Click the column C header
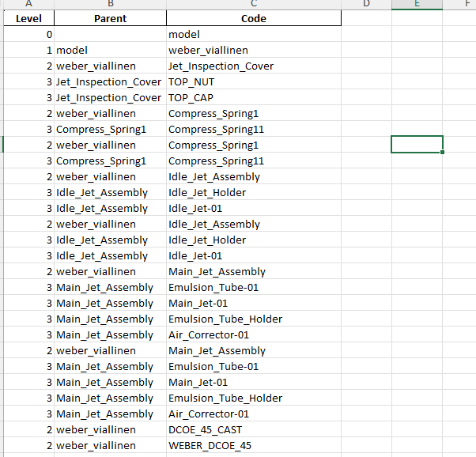476x457 pixels. 253,5
